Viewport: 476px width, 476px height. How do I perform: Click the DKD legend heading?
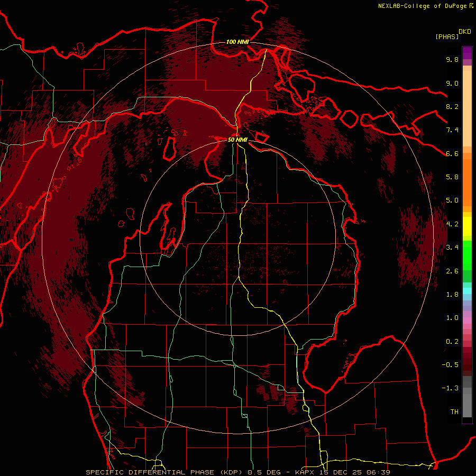tap(465, 32)
